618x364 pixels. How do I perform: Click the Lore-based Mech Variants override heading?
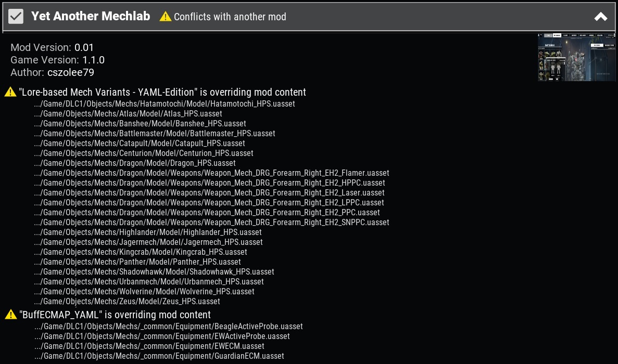tap(162, 92)
